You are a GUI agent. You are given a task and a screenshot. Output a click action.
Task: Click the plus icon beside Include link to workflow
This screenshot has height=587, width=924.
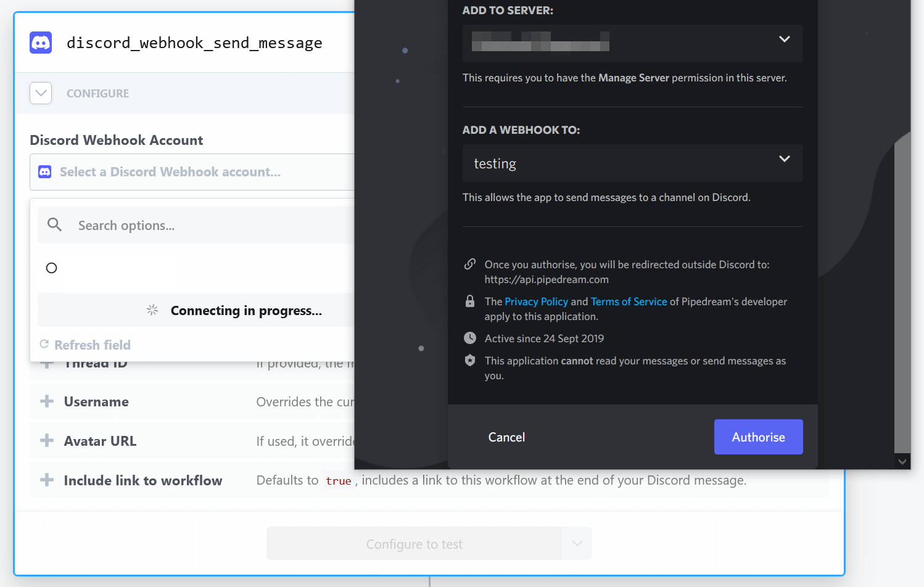click(x=46, y=480)
